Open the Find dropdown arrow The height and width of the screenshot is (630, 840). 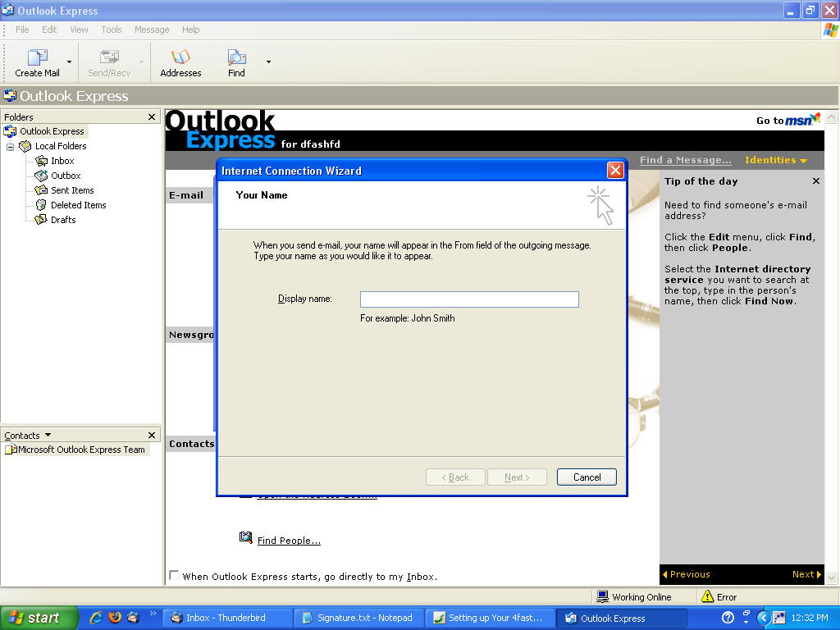(x=268, y=62)
